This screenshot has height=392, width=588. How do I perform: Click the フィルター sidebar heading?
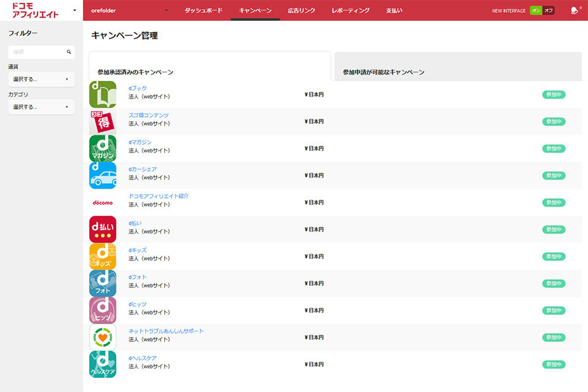(23, 34)
